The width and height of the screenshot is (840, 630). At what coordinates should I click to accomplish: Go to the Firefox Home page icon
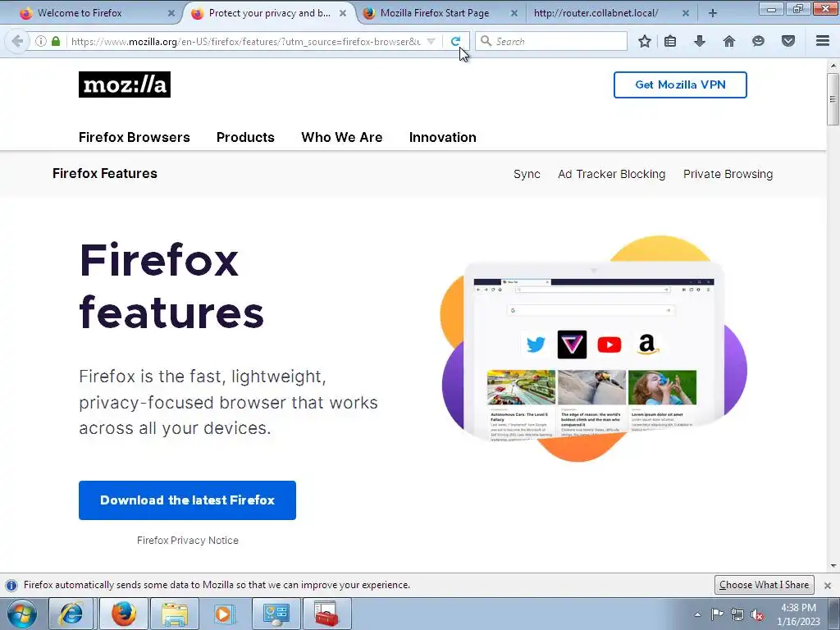click(728, 41)
